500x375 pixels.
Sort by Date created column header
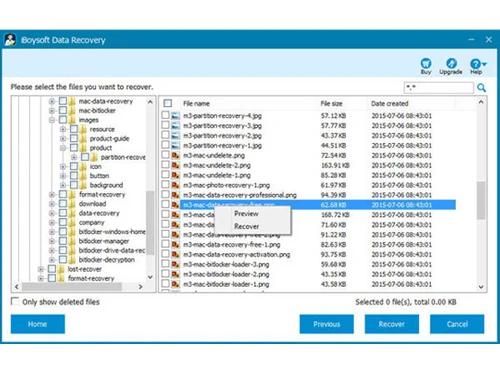tap(390, 104)
